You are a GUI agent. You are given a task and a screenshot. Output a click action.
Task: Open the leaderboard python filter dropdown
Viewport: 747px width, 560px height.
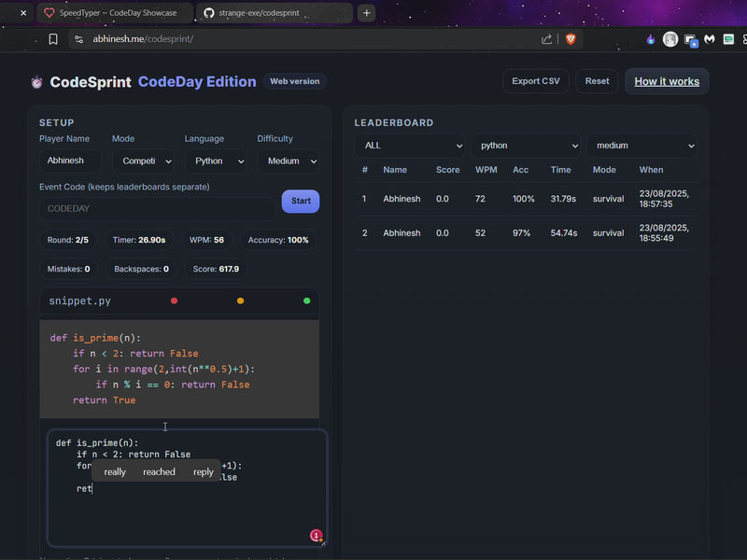[526, 146]
